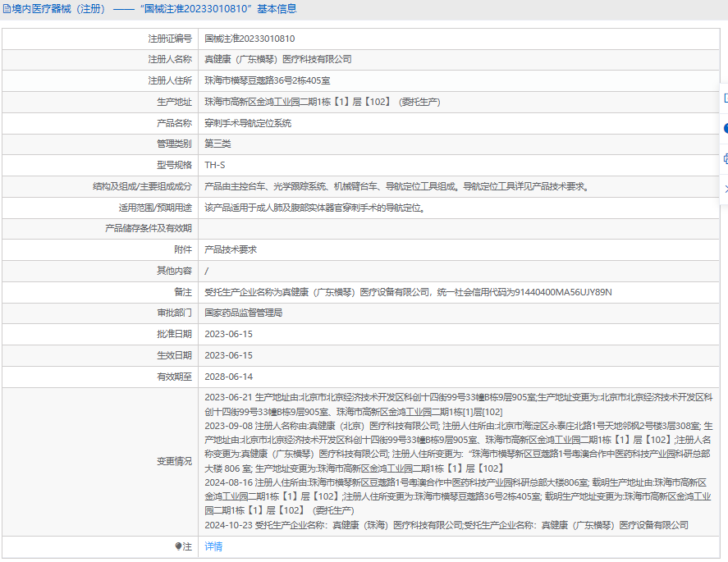Click the 有效期至 label
Image resolution: width=728 pixels, height=562 pixels.
[174, 377]
